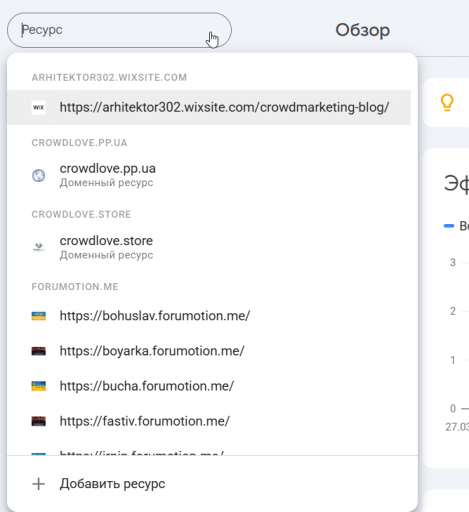This screenshot has height=512, width=469.
Task: Open https://boyarka.forumotion.me/ property
Action: [209, 351]
